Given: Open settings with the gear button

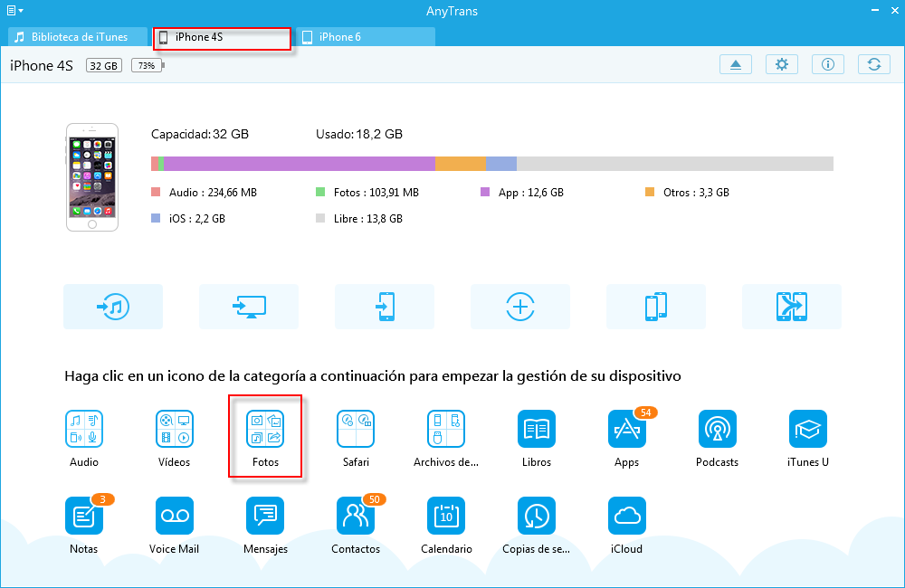Looking at the screenshot, I should [x=782, y=64].
